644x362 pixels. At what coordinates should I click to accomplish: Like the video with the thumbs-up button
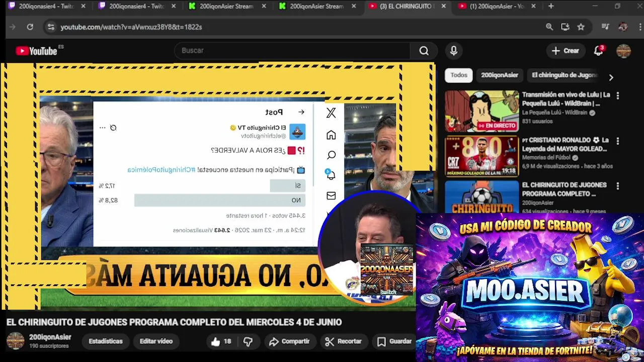tap(221, 341)
